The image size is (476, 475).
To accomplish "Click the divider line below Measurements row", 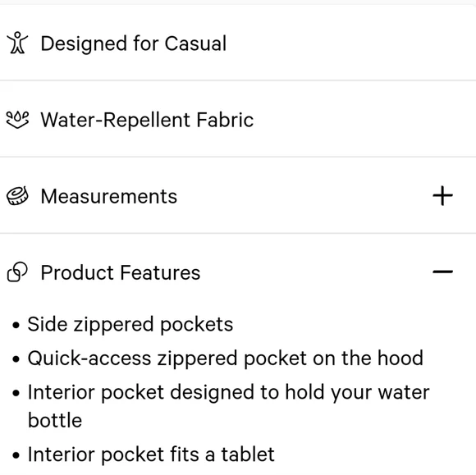I will (x=238, y=233).
